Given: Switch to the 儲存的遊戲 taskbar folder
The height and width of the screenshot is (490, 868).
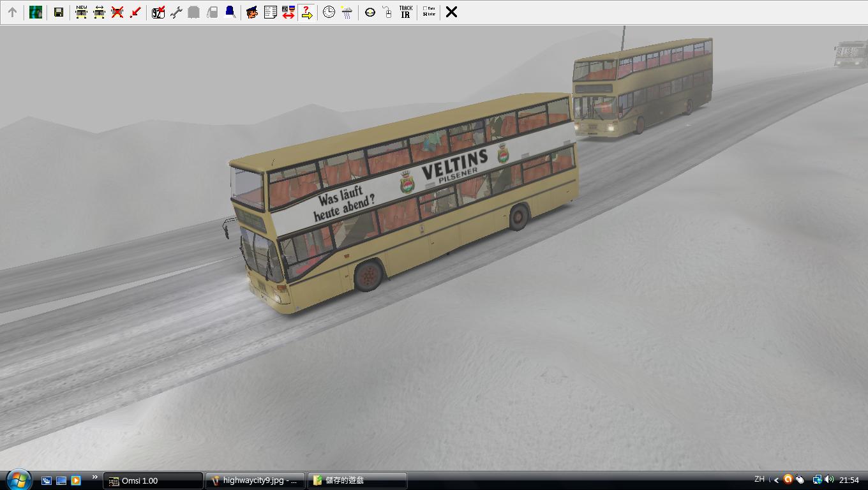Looking at the screenshot, I should [357, 480].
